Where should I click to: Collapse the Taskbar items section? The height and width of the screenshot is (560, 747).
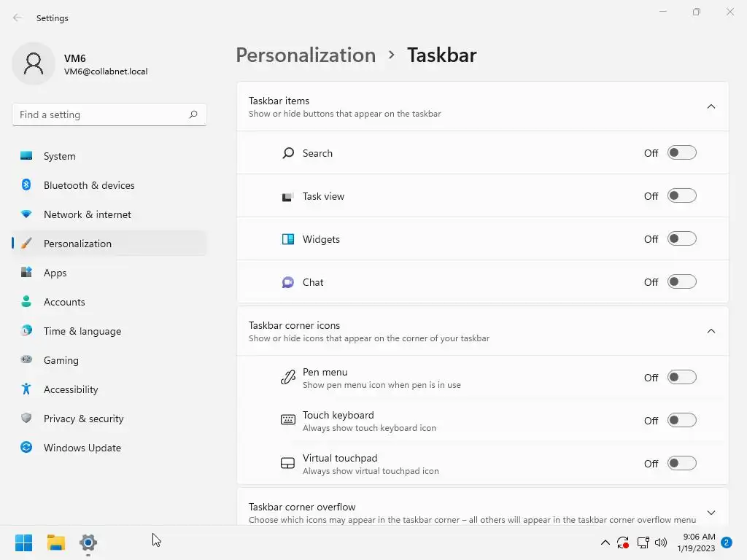[x=711, y=107]
